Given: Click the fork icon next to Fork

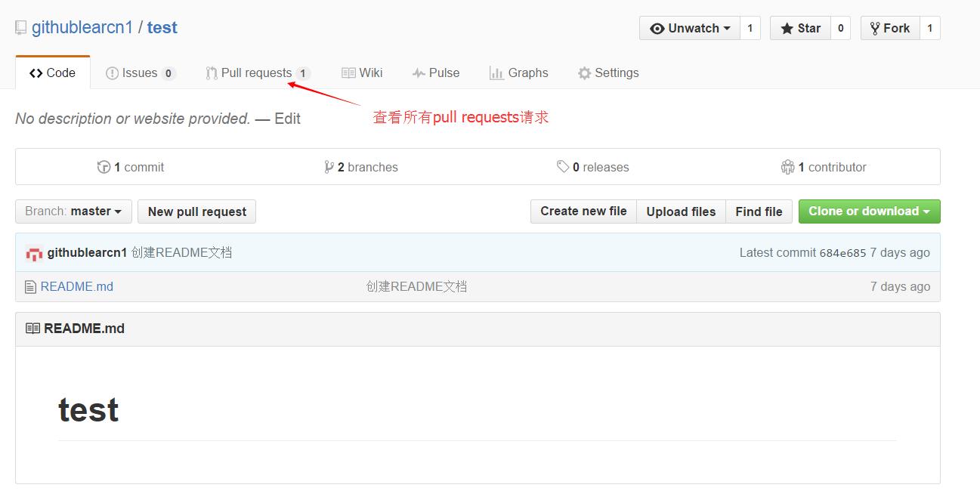Looking at the screenshot, I should 875,27.
